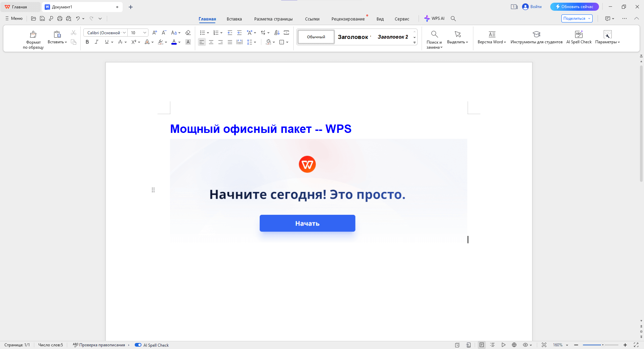This screenshot has height=349, width=644.
Task: Click the numbered list icon
Action: click(216, 33)
